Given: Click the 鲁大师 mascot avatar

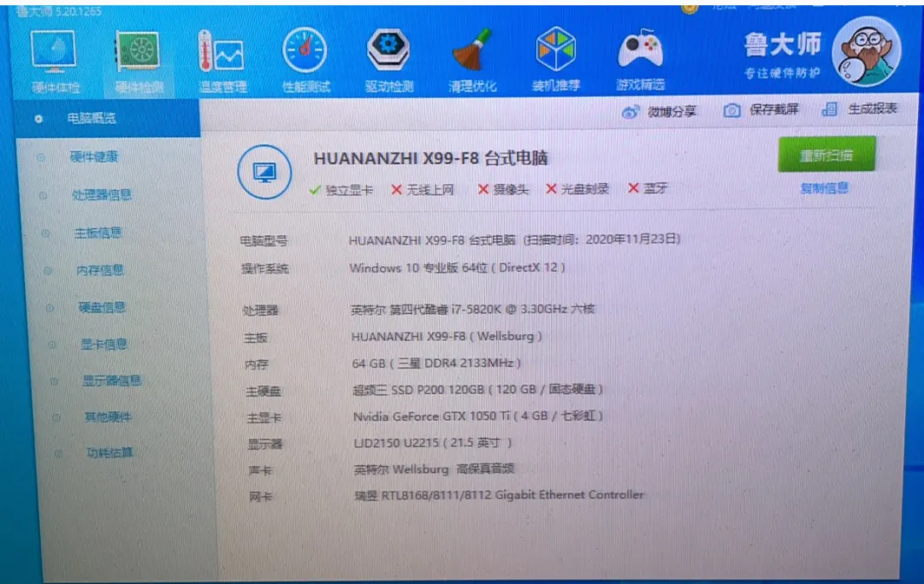Looking at the screenshot, I should click(866, 52).
